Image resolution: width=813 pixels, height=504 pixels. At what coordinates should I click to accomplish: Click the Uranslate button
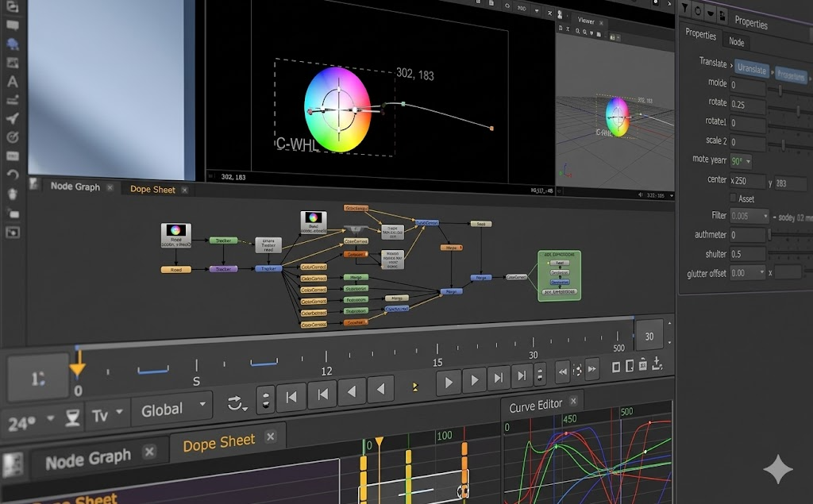point(751,68)
